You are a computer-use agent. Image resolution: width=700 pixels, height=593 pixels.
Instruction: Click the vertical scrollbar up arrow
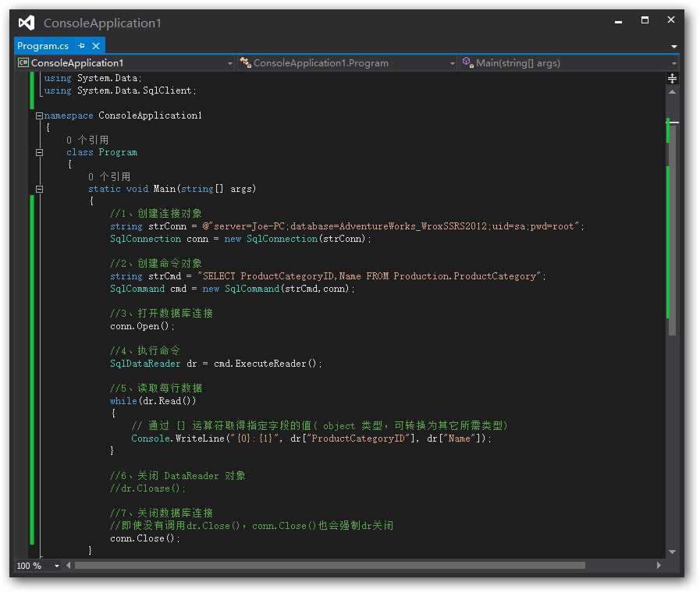[672, 92]
